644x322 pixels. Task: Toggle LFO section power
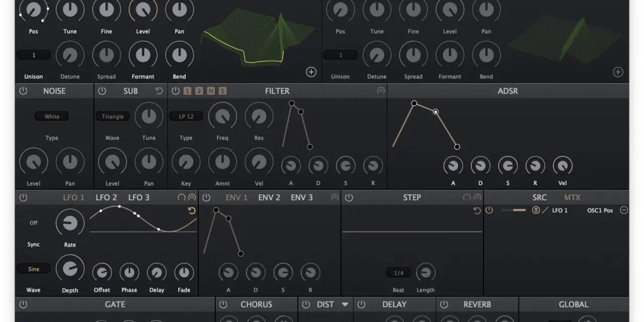[x=23, y=198]
